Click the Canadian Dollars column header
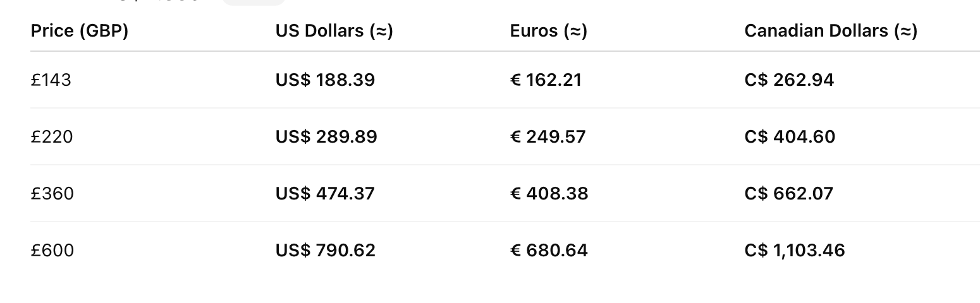 click(831, 31)
